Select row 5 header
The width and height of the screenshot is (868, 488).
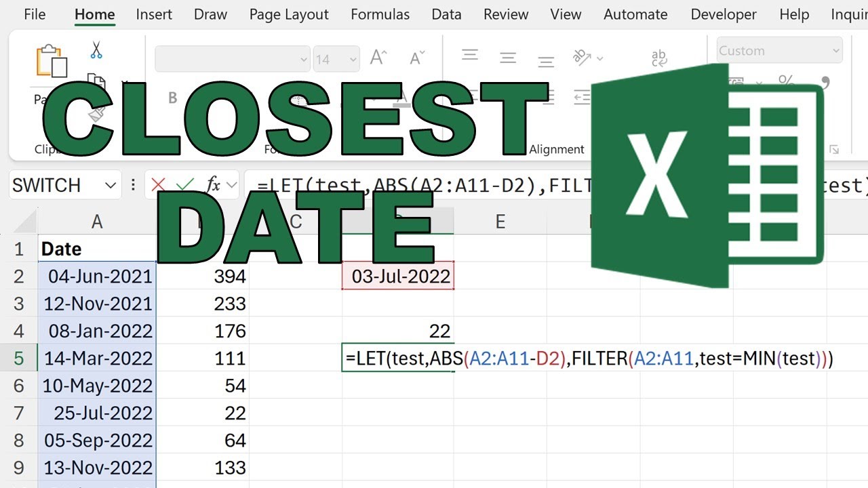(19, 358)
